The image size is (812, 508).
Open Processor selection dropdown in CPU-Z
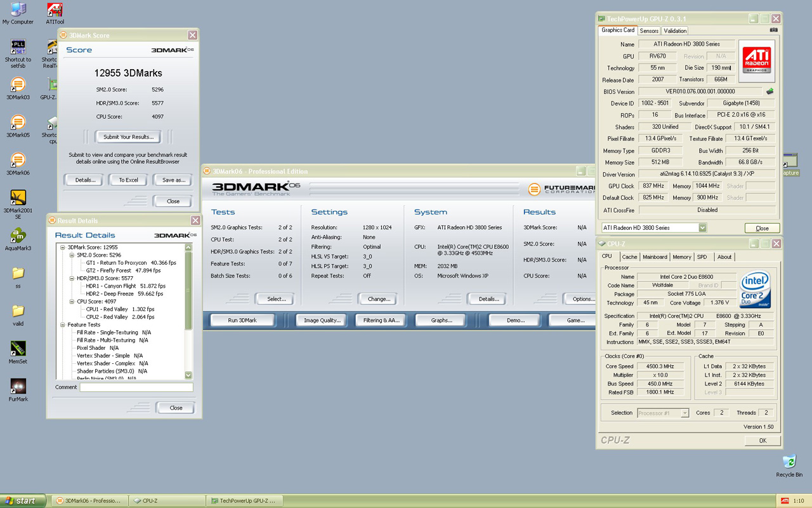point(684,413)
